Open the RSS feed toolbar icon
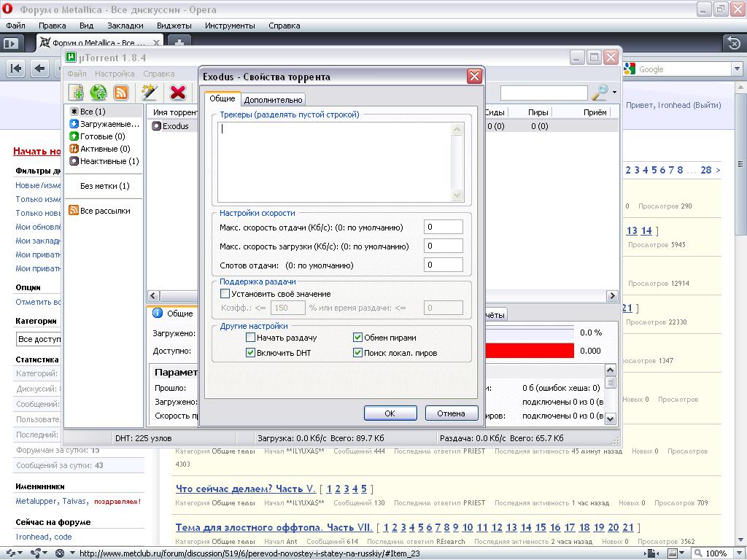Screen dimensions: 747x560 (121, 92)
